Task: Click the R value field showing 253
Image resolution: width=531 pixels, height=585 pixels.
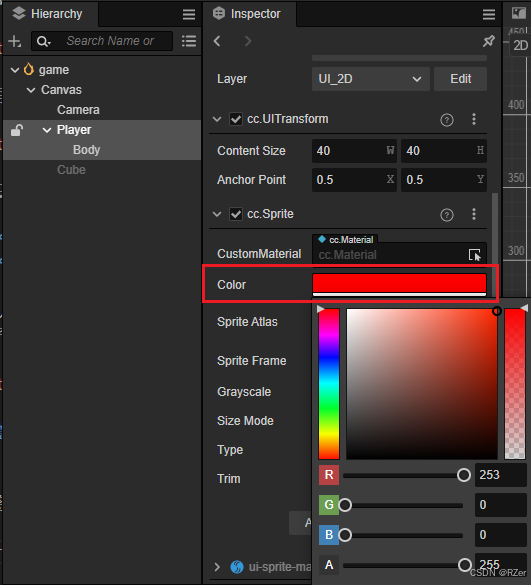Action: 501,475
